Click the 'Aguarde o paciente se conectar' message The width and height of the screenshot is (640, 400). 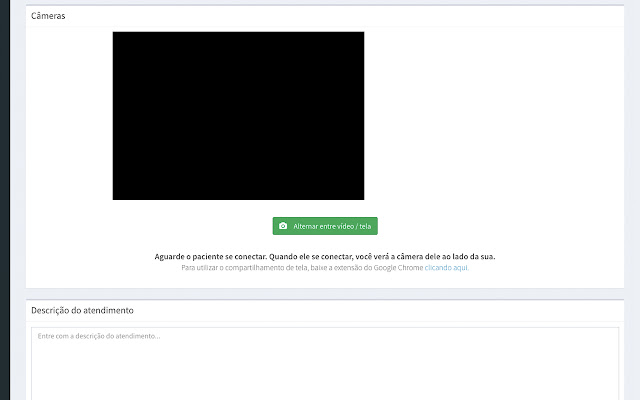[325, 257]
